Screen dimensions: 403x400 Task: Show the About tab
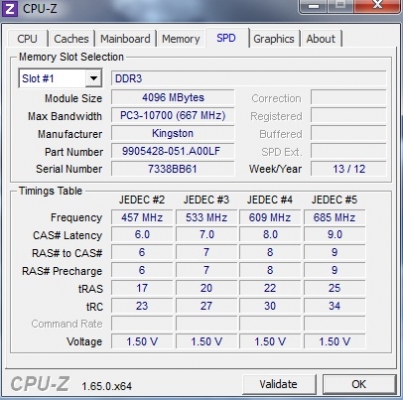tap(321, 39)
